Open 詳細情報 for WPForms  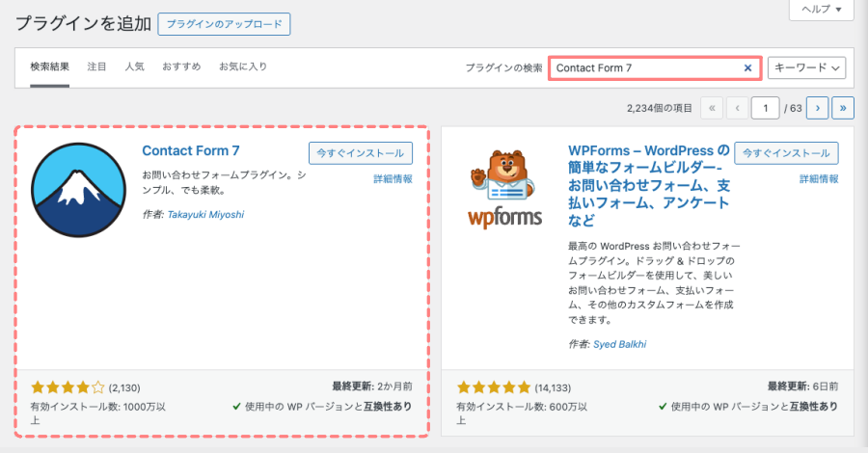819,178
